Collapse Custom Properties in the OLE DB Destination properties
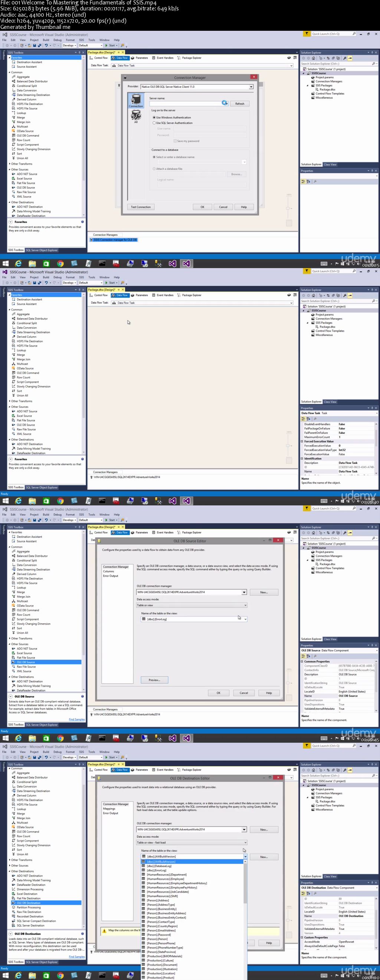 tap(302, 937)
